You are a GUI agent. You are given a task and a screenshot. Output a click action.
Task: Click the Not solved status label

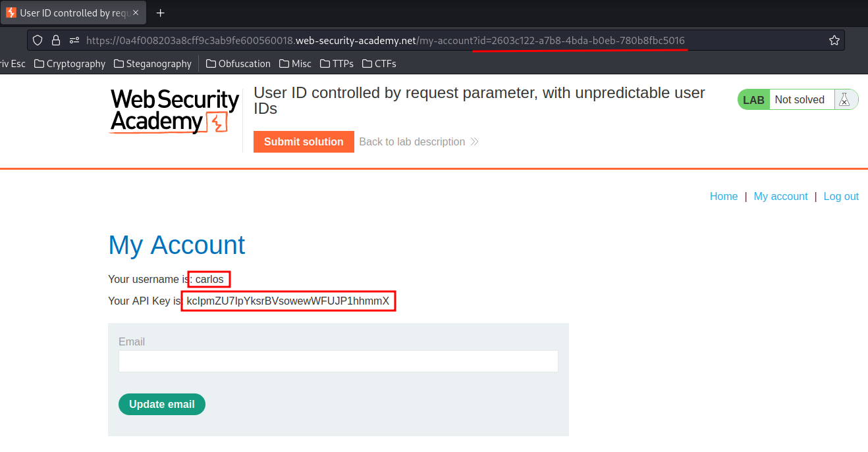(800, 99)
